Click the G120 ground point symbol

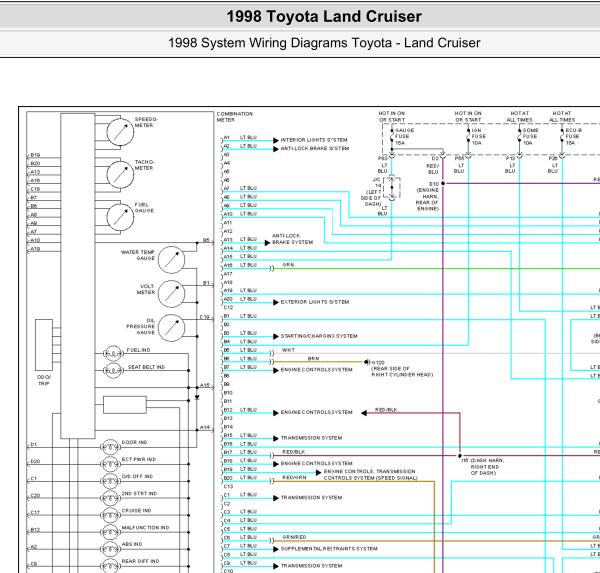(367, 362)
